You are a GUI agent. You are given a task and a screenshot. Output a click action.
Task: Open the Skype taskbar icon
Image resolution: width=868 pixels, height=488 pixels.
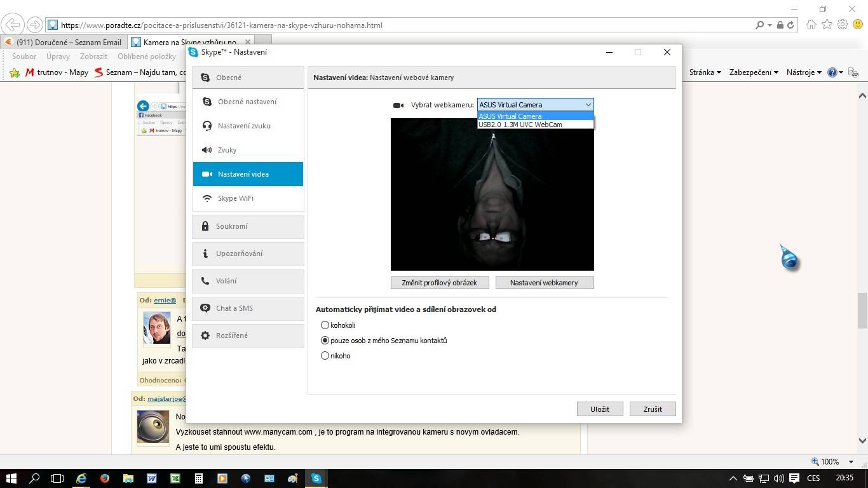[x=316, y=478]
